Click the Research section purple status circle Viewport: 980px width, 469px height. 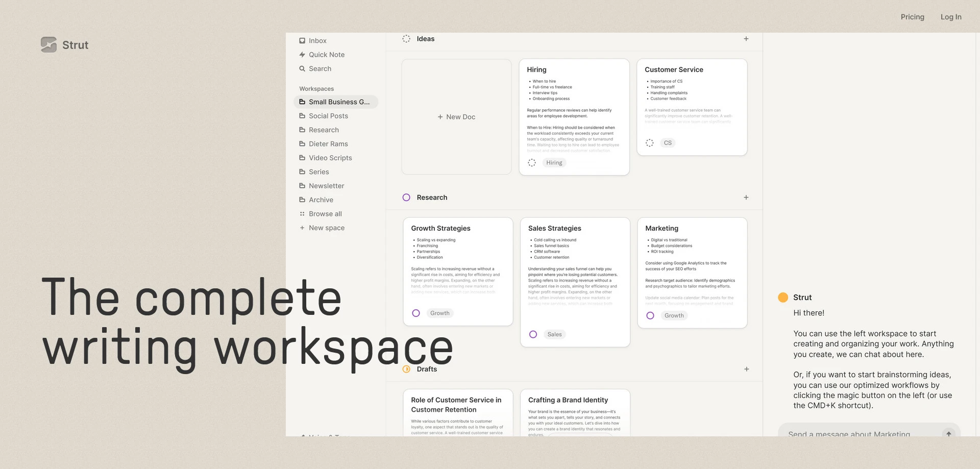click(406, 198)
